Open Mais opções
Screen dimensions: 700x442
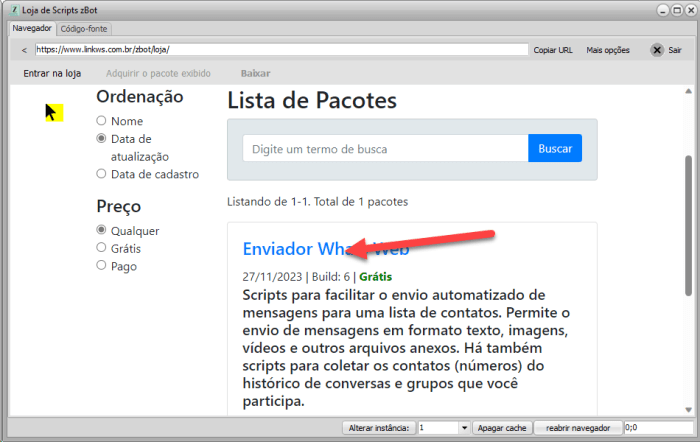click(608, 50)
